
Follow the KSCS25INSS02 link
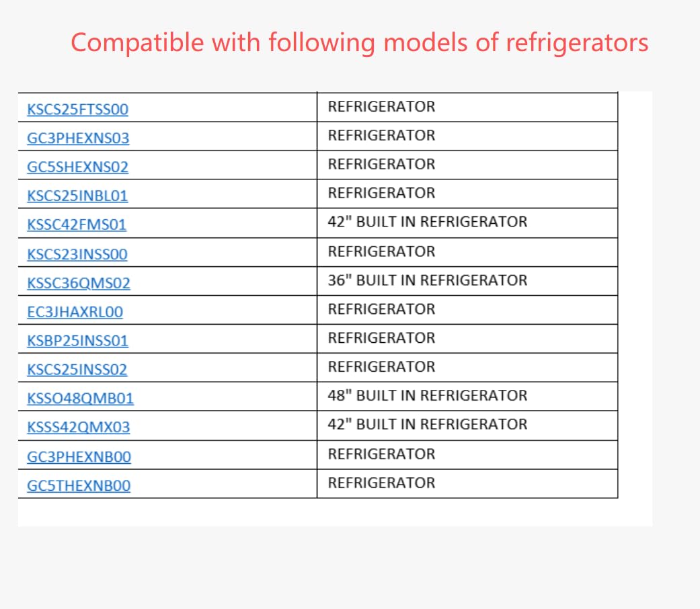(x=77, y=370)
